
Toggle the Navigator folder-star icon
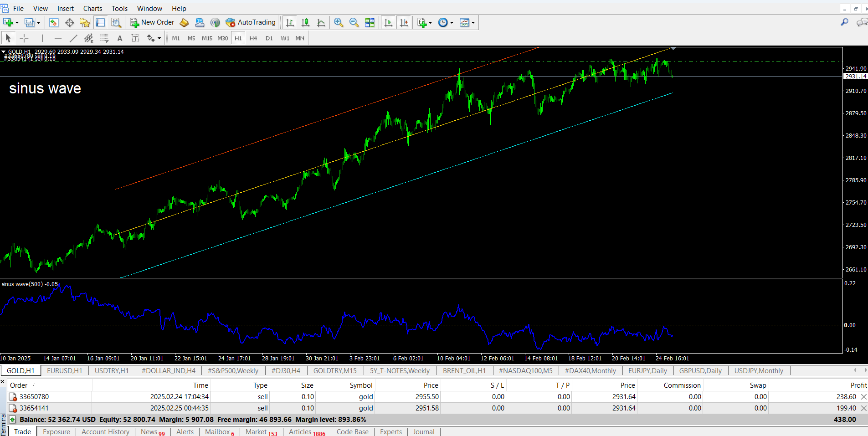[85, 22]
